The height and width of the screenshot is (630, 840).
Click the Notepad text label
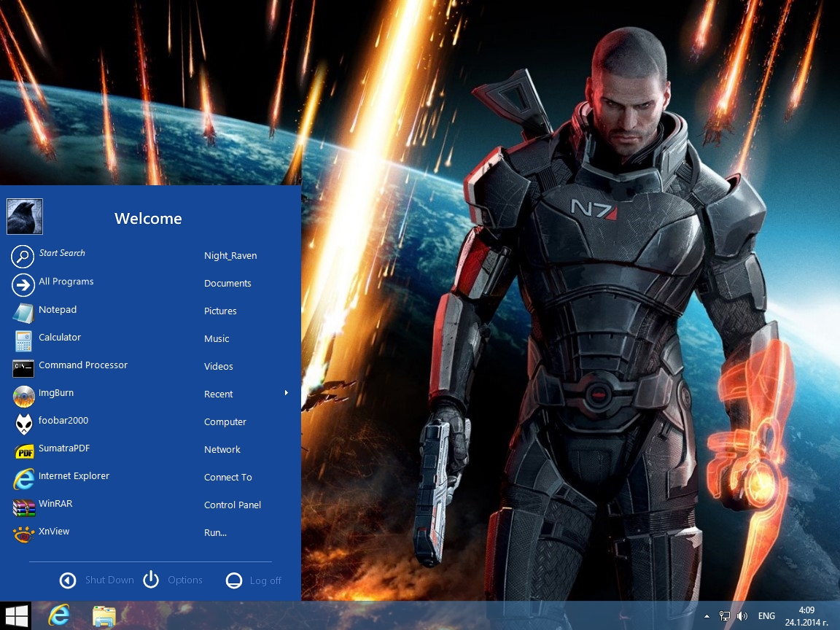click(x=58, y=310)
